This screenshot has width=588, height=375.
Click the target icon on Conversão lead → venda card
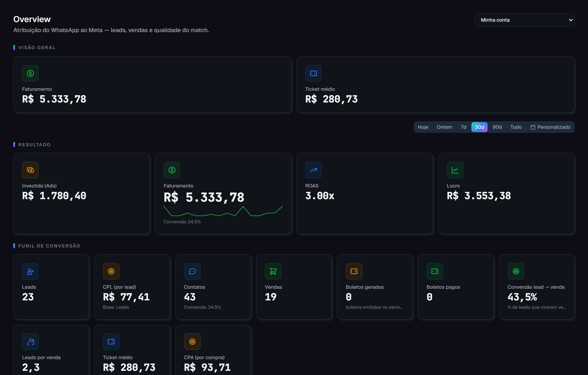click(x=516, y=271)
